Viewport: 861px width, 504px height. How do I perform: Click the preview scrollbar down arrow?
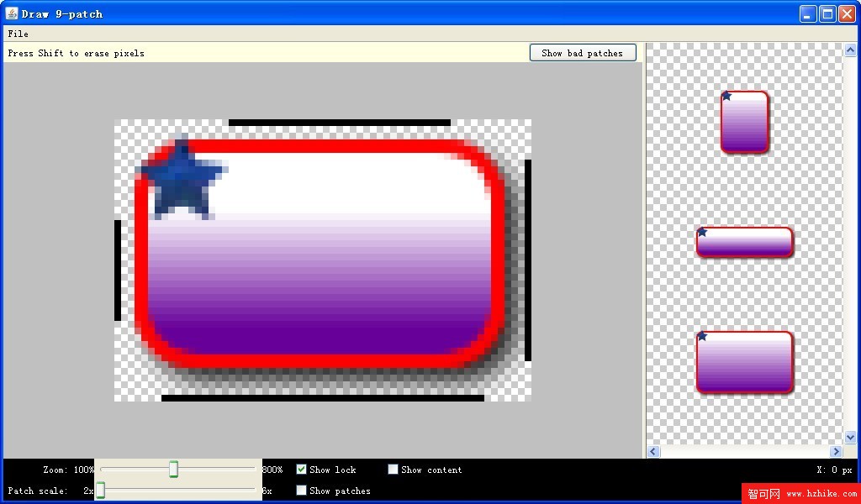(850, 437)
